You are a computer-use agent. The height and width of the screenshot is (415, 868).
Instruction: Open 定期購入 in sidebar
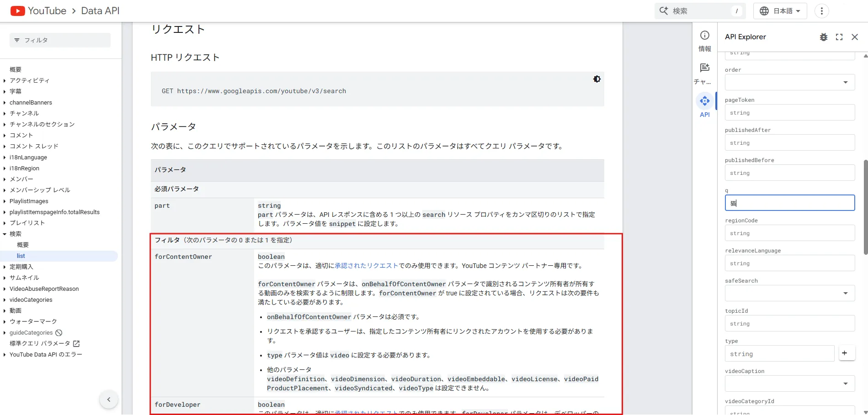(x=21, y=267)
